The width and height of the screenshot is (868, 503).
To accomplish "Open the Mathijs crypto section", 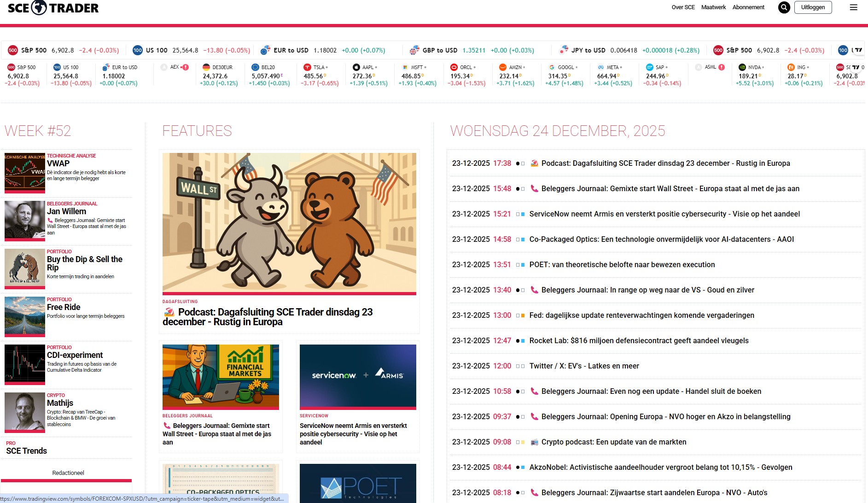I will pos(60,403).
